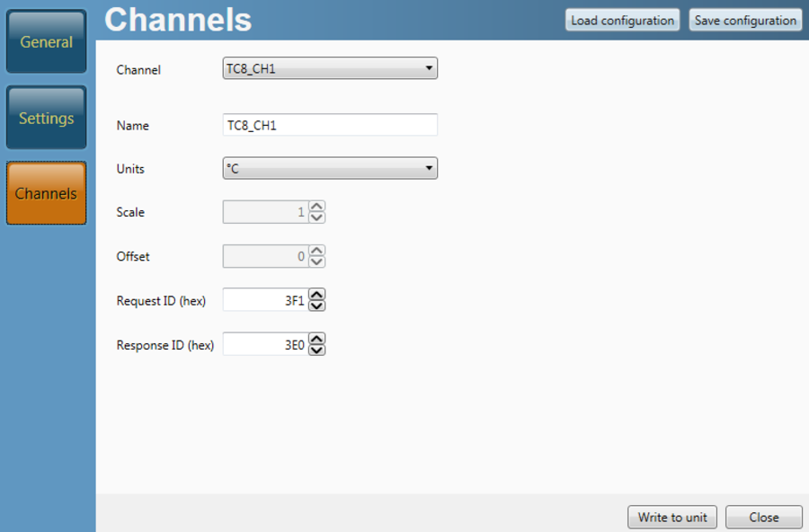This screenshot has height=532, width=809.
Task: Close the configuration window
Action: tap(763, 517)
